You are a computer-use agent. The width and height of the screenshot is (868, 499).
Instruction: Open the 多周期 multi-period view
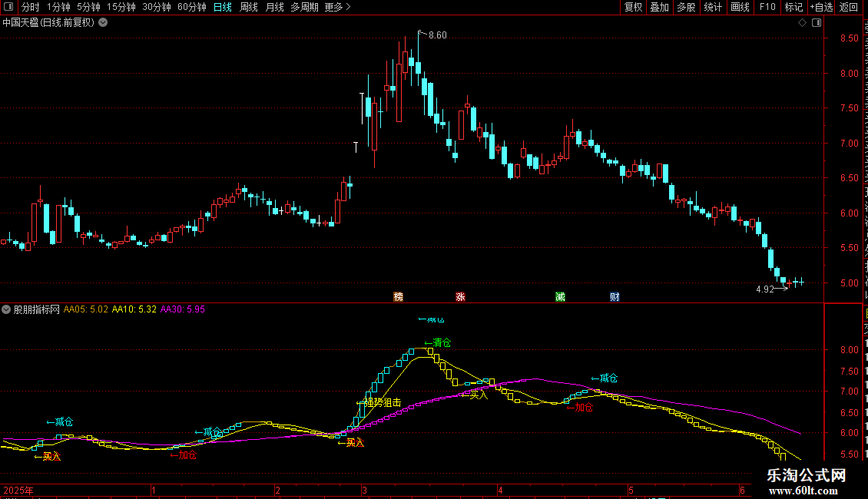(304, 7)
